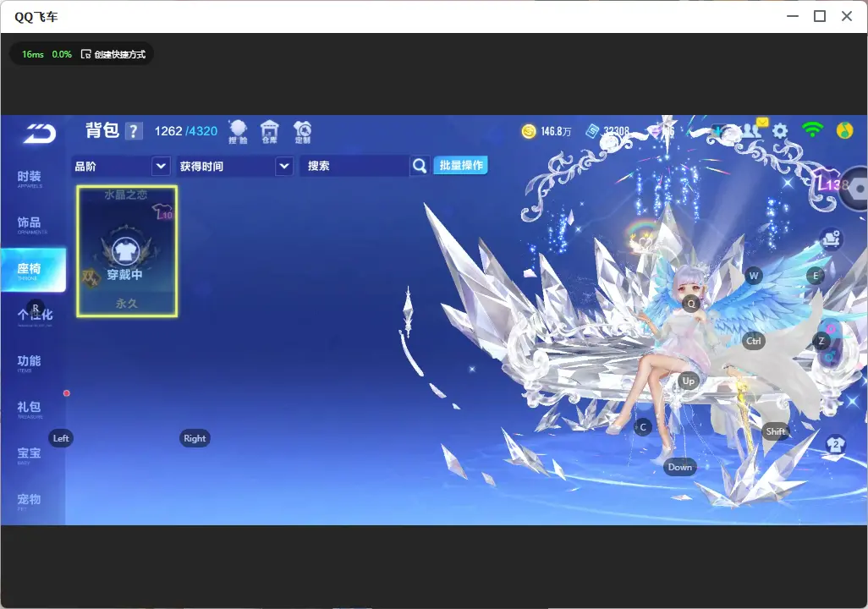Click the green Wi-Fi signal icon

coord(812,129)
